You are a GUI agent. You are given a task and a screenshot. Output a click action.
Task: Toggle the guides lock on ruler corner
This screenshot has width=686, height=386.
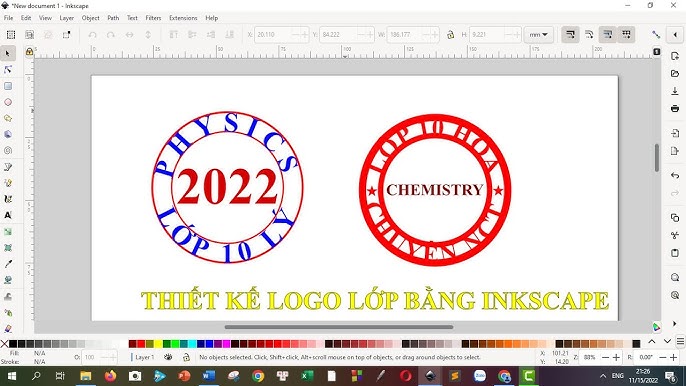(x=29, y=52)
